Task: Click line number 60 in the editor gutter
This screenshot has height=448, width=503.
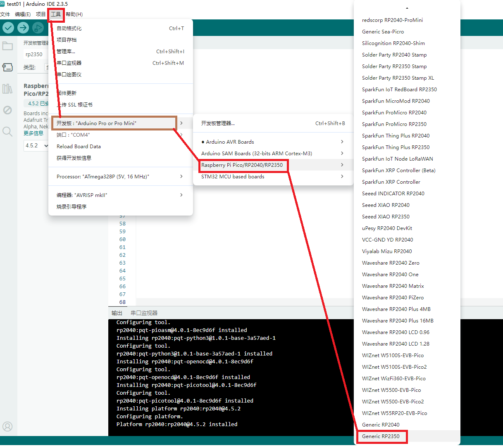Action: click(x=122, y=239)
